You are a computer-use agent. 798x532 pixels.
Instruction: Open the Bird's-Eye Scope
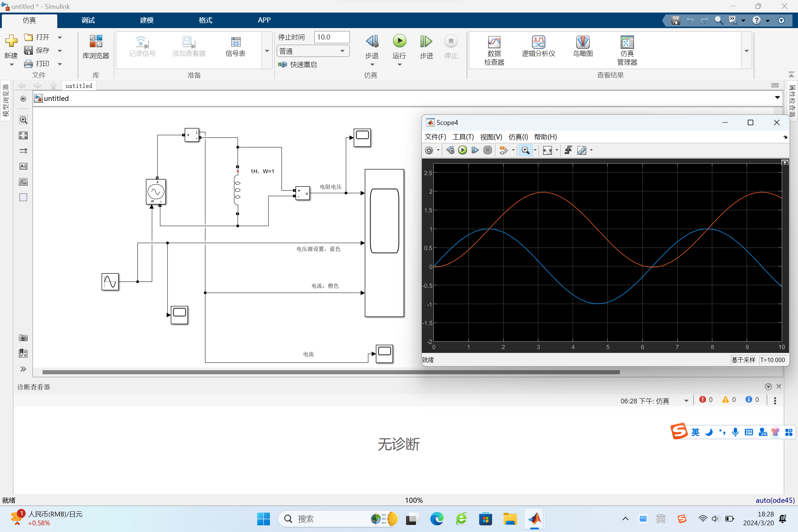(583, 47)
